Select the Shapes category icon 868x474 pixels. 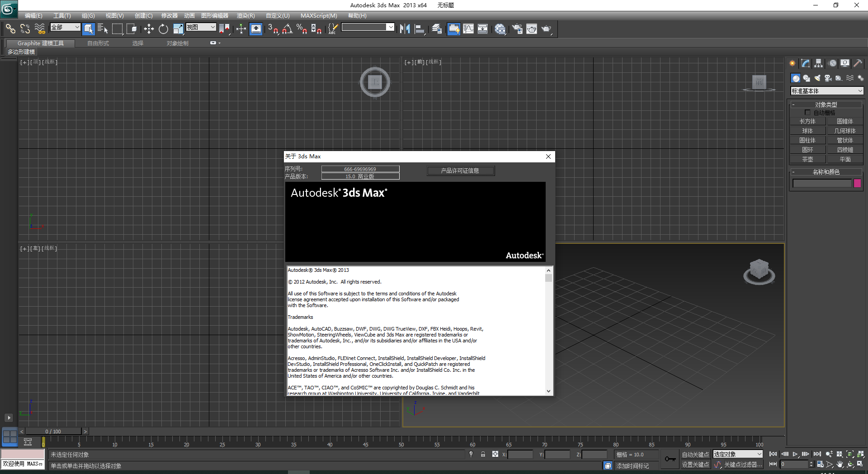pyautogui.click(x=807, y=78)
